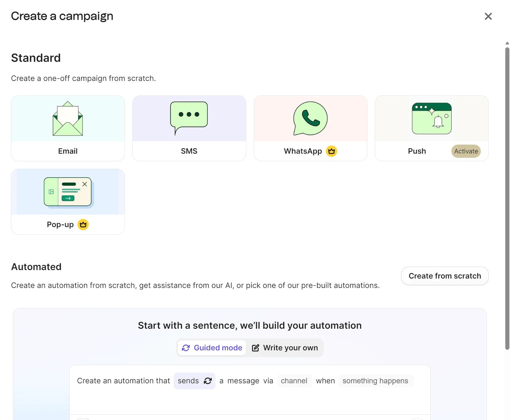Viewport: 510px width, 420px height.
Task: Click the Push notification bell illustration
Action: tap(432, 118)
